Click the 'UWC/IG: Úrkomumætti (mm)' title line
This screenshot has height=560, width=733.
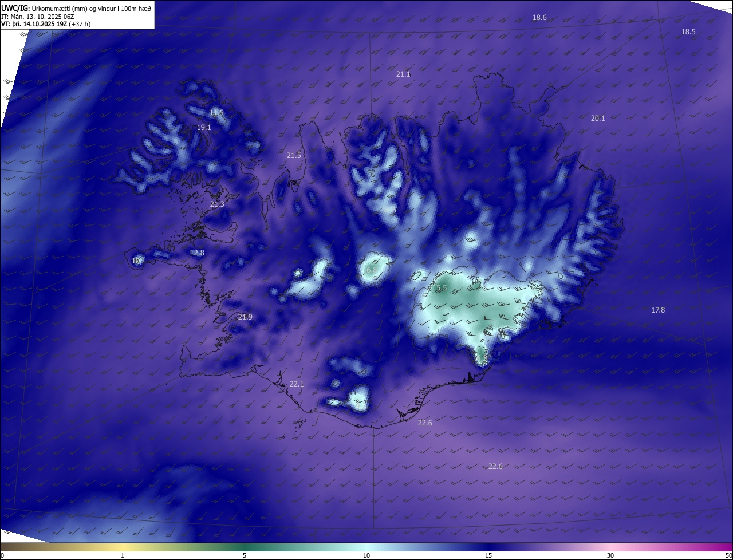76,8
